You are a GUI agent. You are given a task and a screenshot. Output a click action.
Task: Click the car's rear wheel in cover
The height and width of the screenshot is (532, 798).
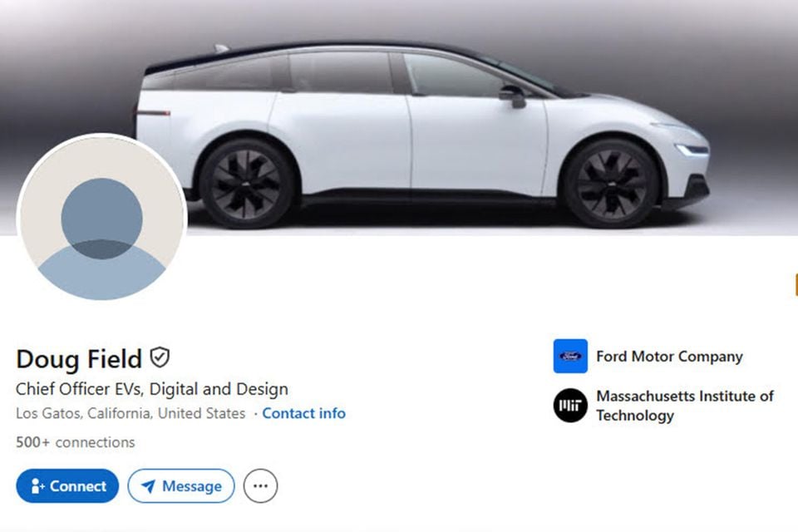(x=246, y=183)
